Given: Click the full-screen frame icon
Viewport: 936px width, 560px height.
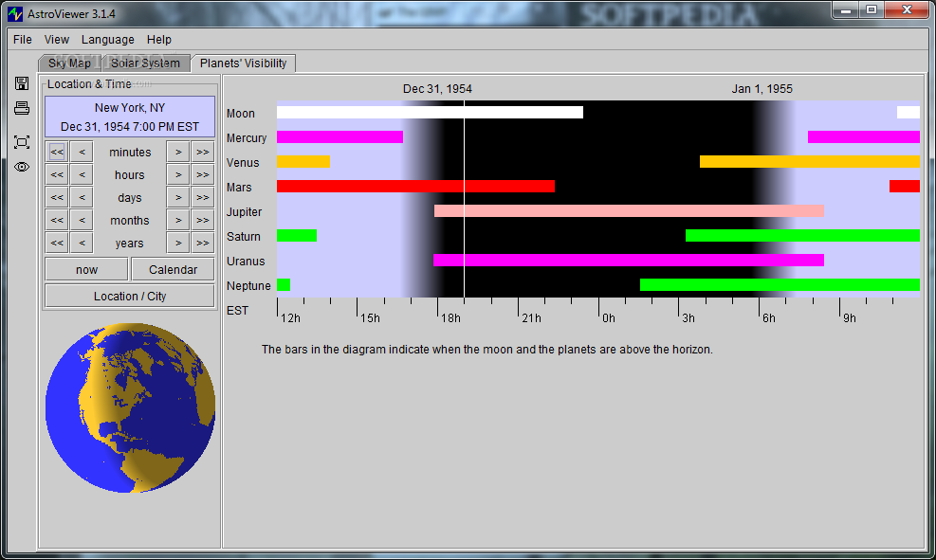Looking at the screenshot, I should pyautogui.click(x=22, y=142).
